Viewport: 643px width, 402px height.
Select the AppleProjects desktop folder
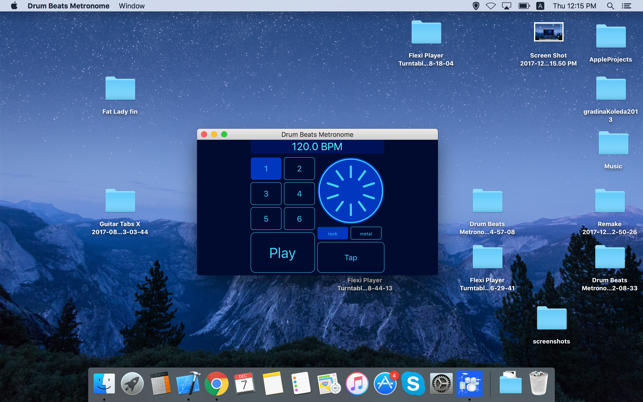tap(611, 36)
